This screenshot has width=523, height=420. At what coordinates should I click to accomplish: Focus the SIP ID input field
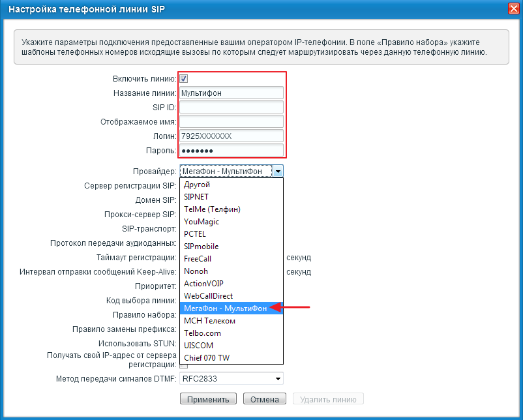point(231,107)
